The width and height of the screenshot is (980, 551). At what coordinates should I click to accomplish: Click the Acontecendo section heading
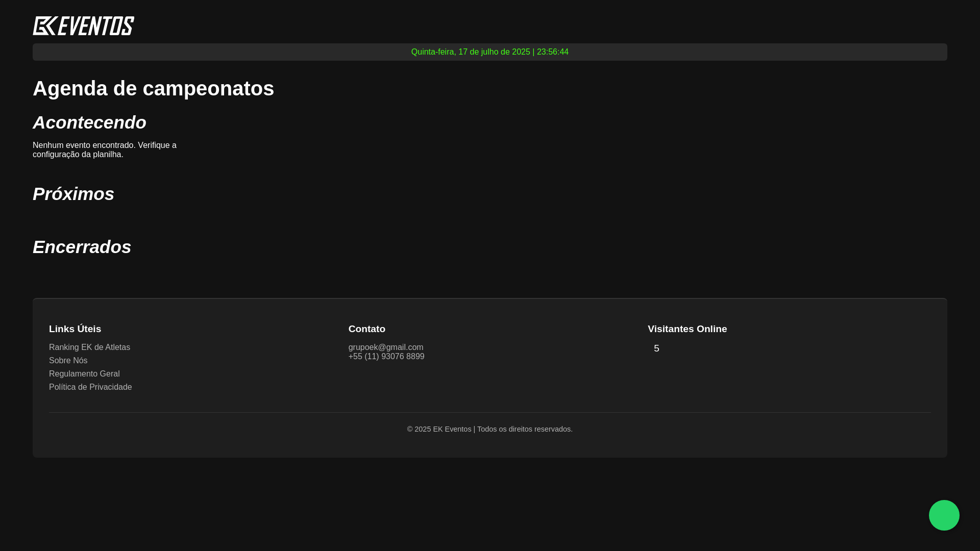point(89,122)
